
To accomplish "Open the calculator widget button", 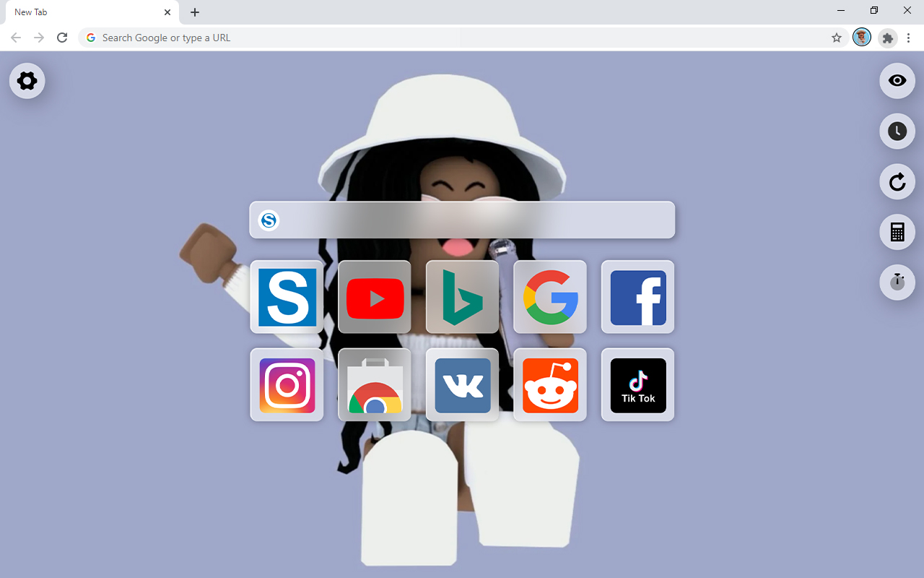I will click(897, 232).
